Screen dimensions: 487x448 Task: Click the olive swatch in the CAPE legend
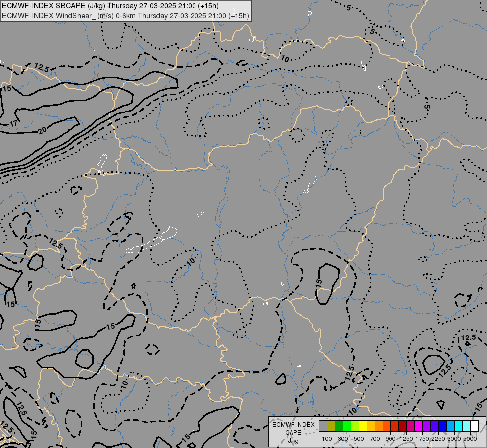click(331, 426)
